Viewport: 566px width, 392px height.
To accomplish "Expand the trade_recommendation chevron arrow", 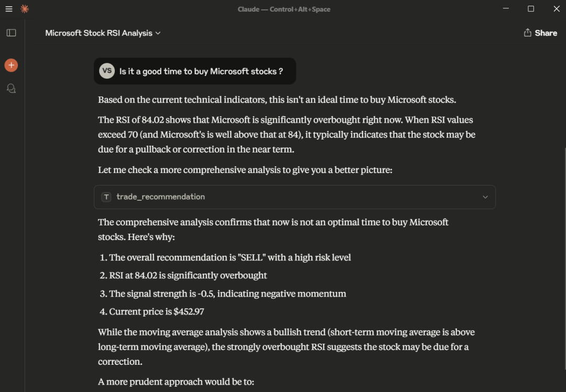I will tap(485, 197).
